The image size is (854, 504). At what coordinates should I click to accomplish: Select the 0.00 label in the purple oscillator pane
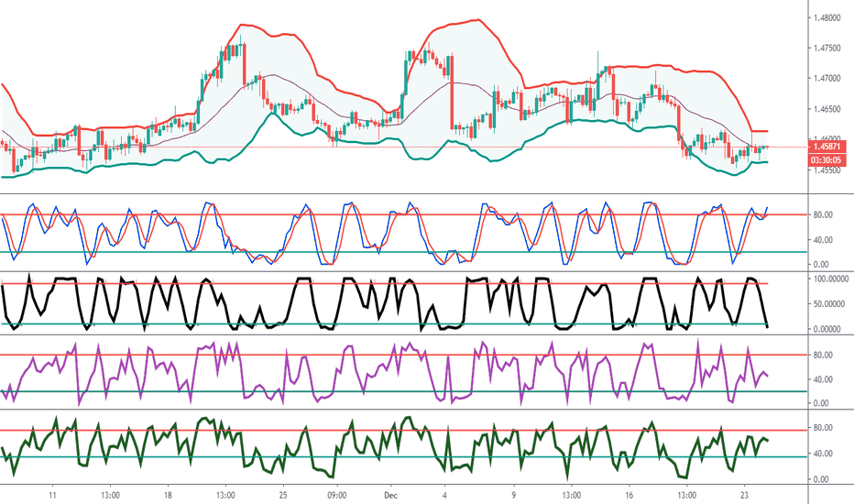point(821,404)
